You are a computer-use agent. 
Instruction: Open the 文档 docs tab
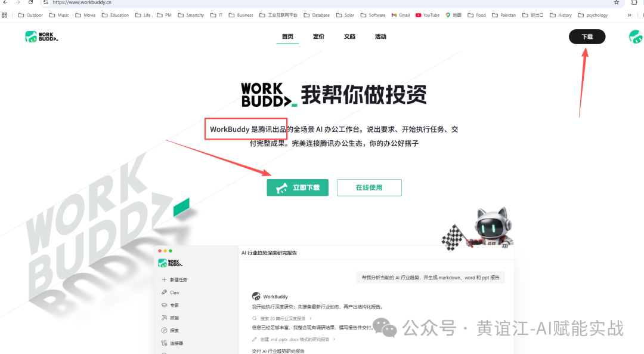349,36
